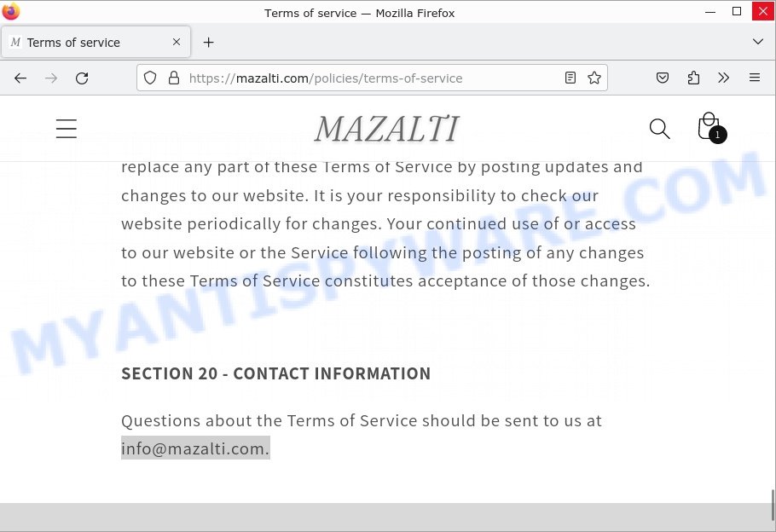
Task: Click the MAZALTI logo
Action: click(387, 129)
